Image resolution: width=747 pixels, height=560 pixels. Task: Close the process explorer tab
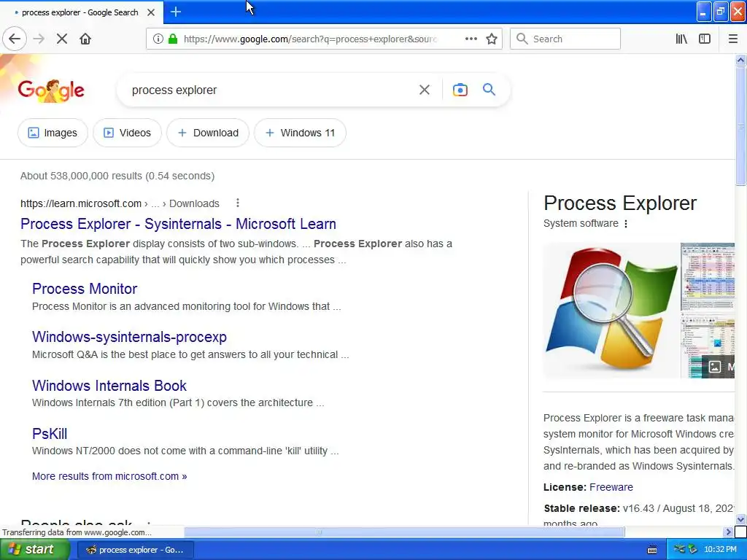[x=151, y=12]
